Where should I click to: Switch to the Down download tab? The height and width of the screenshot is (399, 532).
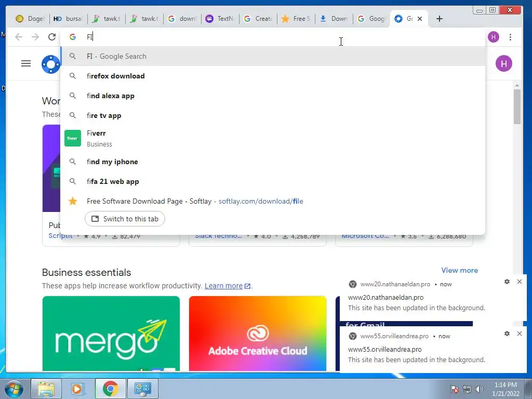(x=334, y=19)
